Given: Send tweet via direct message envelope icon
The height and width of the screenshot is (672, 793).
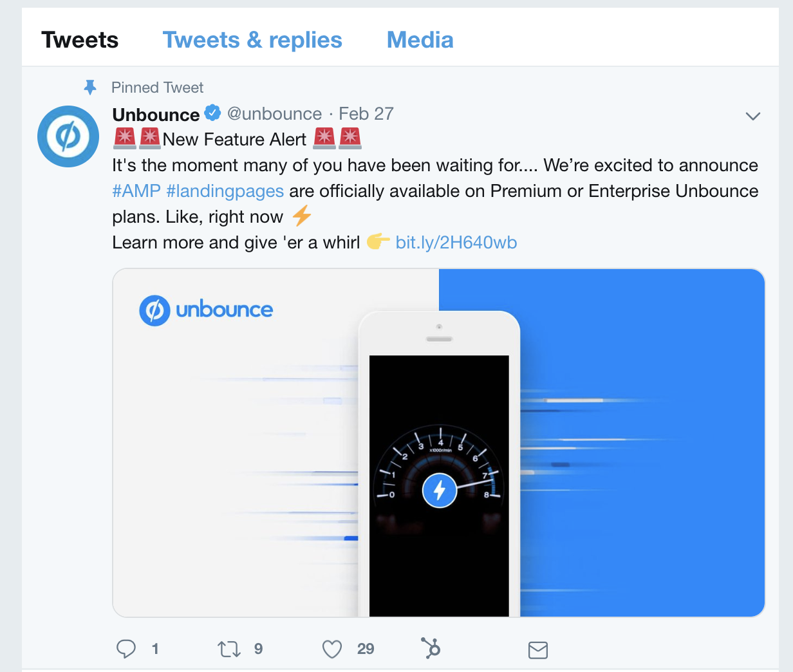Looking at the screenshot, I should pos(537,650).
